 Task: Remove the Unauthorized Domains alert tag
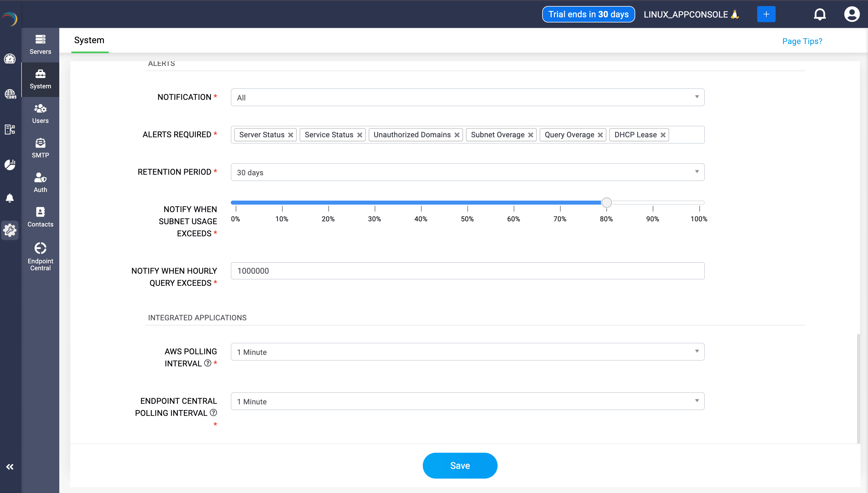(457, 135)
